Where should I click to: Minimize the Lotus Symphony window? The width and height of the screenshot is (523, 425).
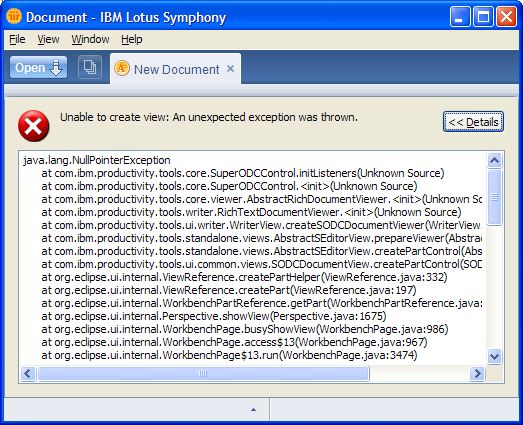459,16
